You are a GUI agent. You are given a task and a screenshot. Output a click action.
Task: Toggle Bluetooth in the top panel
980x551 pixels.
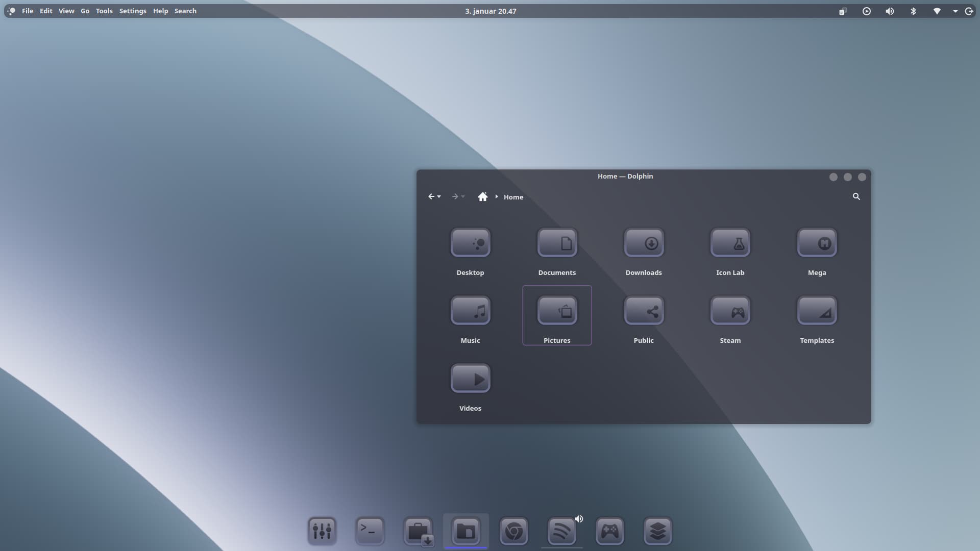[x=913, y=11]
